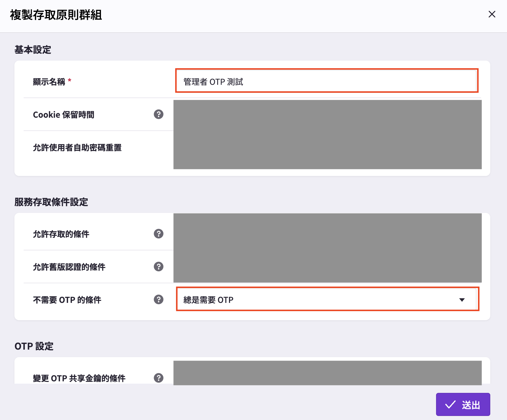Click the 顯示名稱 input field
Image resolution: width=507 pixels, height=420 pixels.
327,81
